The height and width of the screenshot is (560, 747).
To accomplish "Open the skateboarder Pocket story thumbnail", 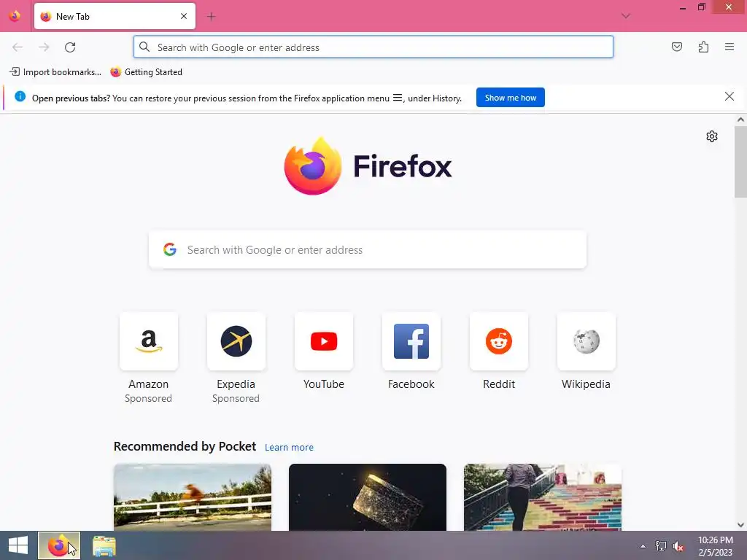I will pyautogui.click(x=193, y=497).
